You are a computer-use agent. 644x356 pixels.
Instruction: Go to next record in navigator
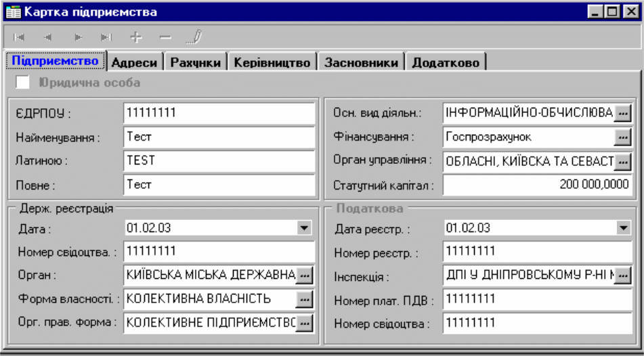pyautogui.click(x=78, y=37)
